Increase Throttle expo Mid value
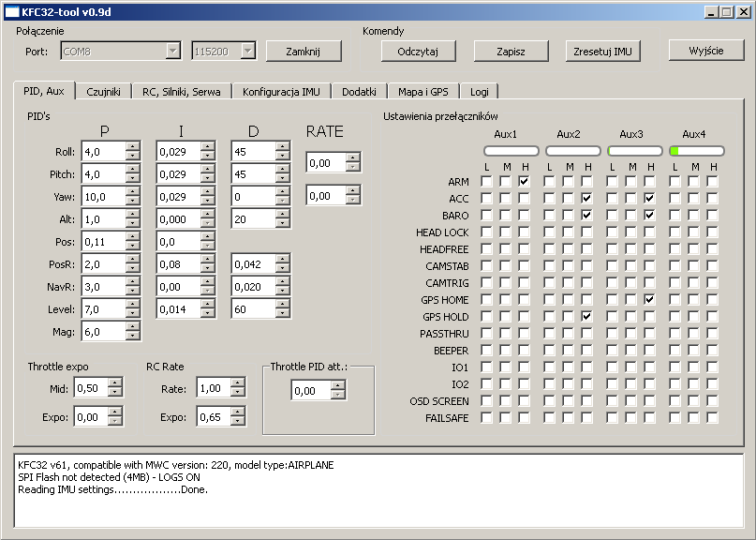This screenshot has height=540, width=756. 114,383
